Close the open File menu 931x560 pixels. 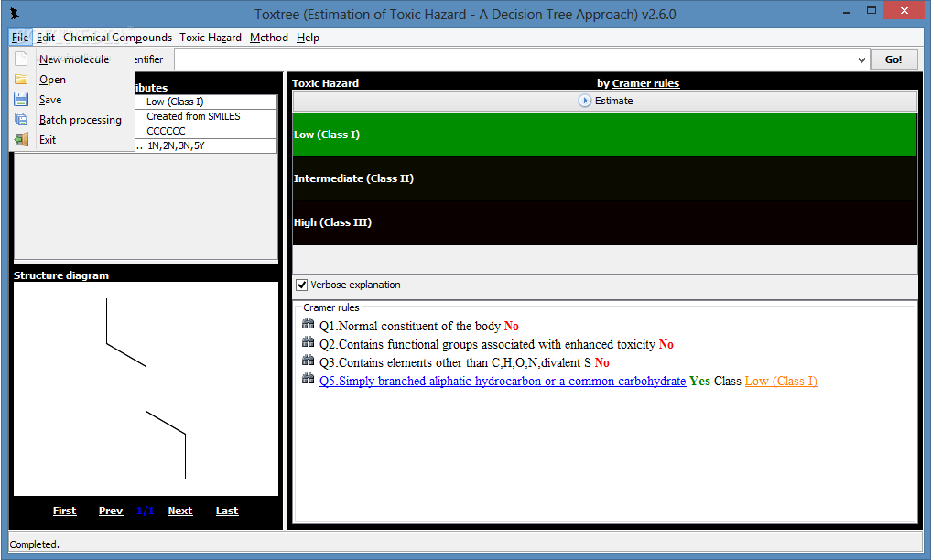coord(19,38)
